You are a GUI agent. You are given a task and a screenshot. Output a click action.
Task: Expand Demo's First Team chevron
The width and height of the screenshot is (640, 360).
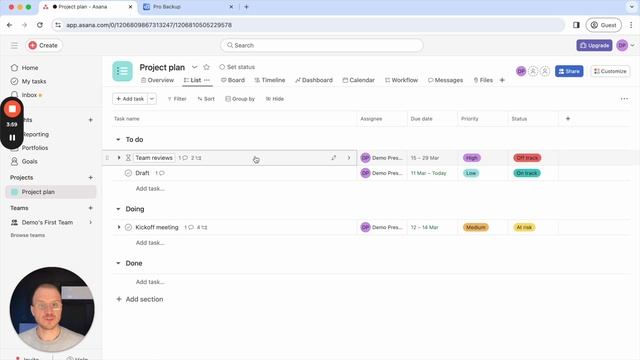coord(91,222)
